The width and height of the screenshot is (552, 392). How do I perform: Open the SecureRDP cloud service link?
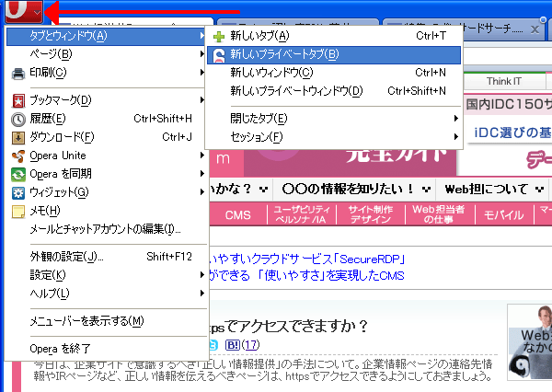(x=306, y=259)
